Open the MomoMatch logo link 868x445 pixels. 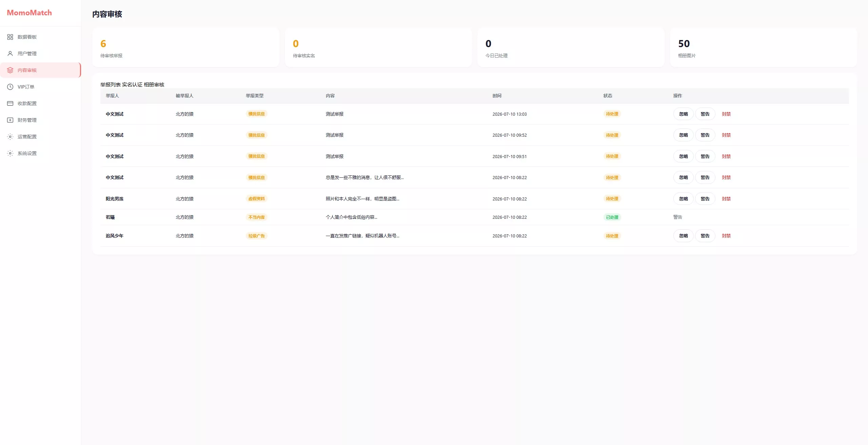tap(29, 13)
